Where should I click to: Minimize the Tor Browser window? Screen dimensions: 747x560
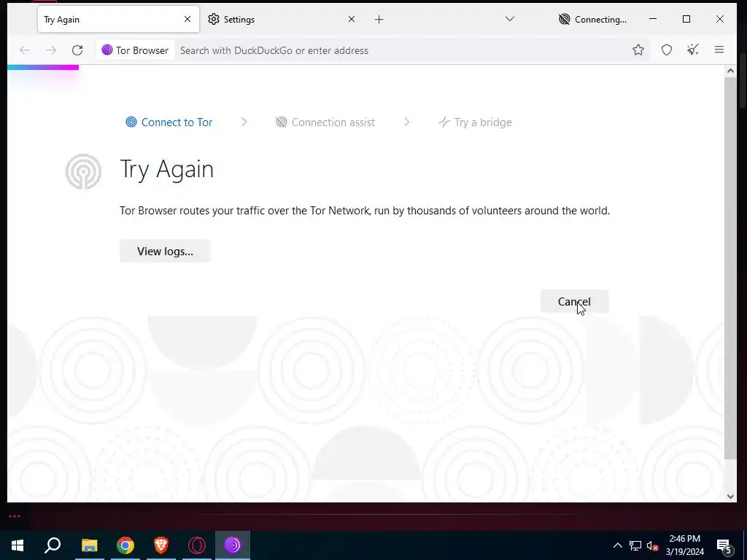653,19
